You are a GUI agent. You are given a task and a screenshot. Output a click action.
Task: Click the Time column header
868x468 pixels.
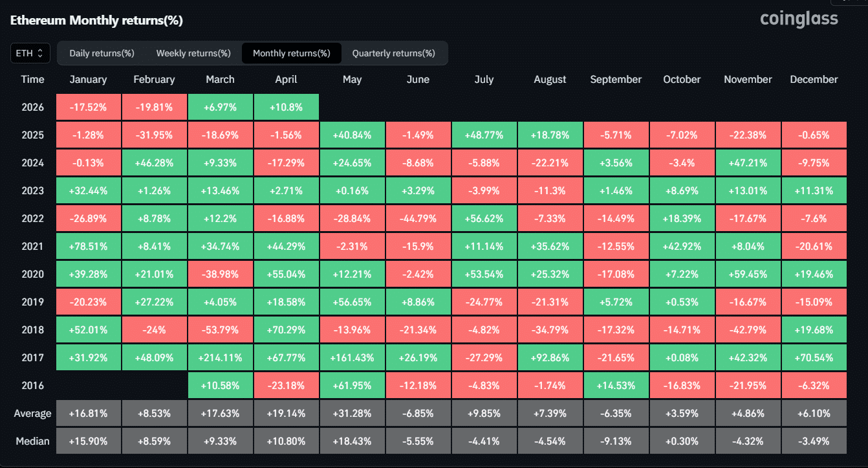coord(32,80)
